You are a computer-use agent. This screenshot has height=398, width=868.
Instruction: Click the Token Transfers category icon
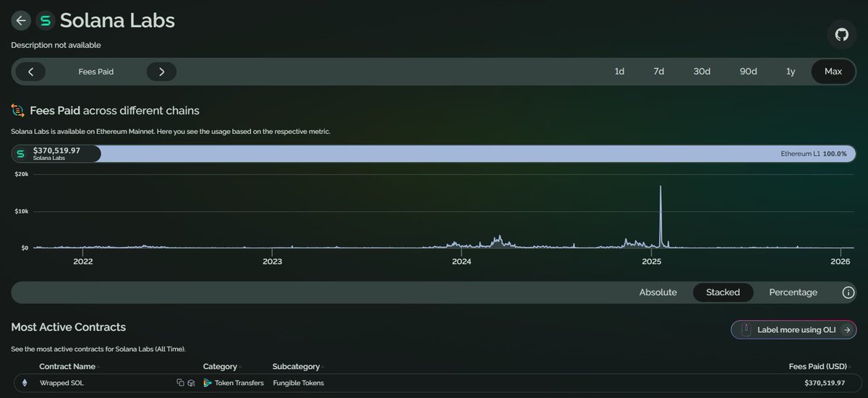coord(208,383)
